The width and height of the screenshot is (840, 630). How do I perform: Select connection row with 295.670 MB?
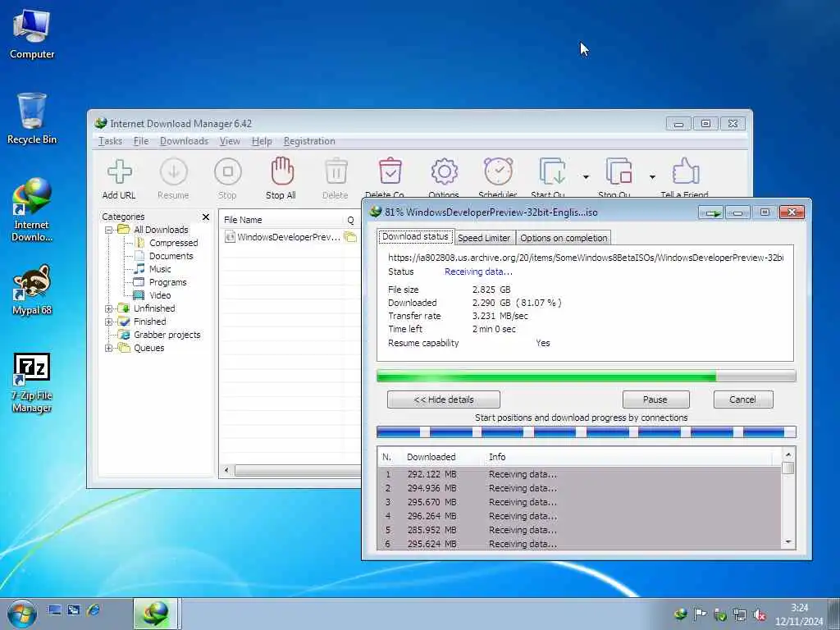[580, 503]
